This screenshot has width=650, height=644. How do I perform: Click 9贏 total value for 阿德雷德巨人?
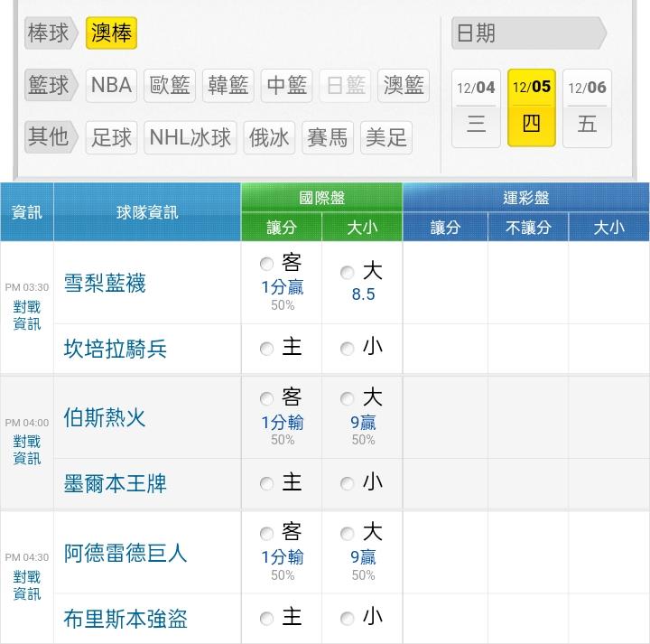point(363,557)
